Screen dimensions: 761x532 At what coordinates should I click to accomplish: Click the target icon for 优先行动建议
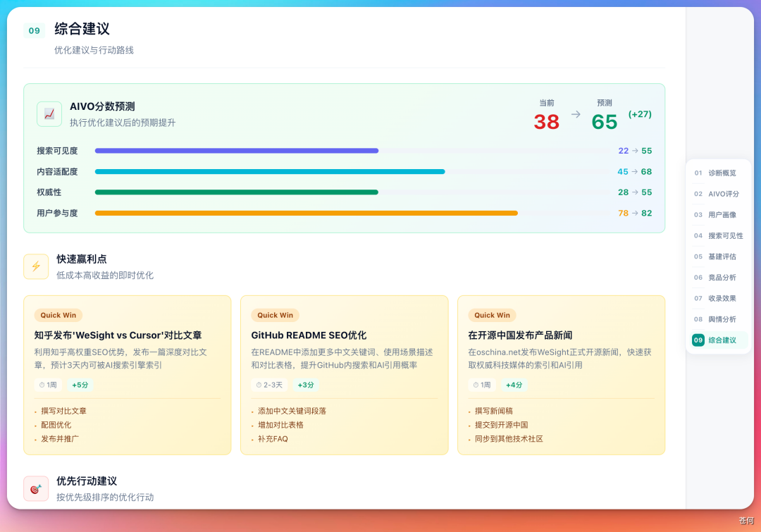(x=36, y=488)
